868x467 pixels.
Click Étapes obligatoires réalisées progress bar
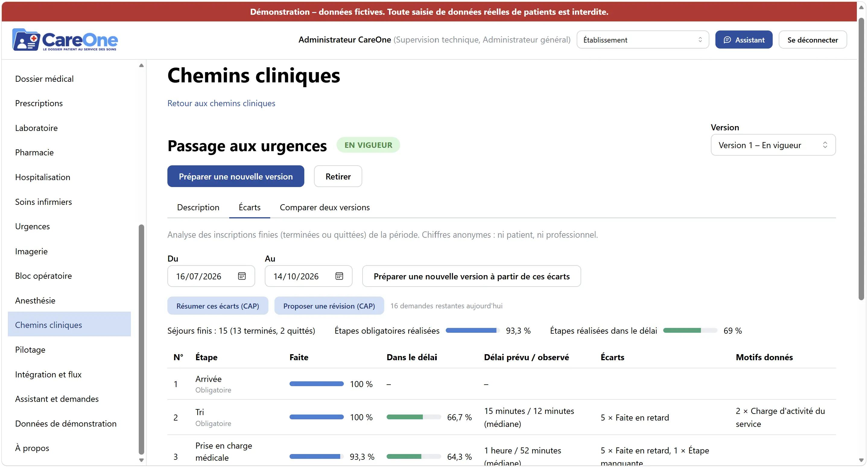tap(473, 331)
